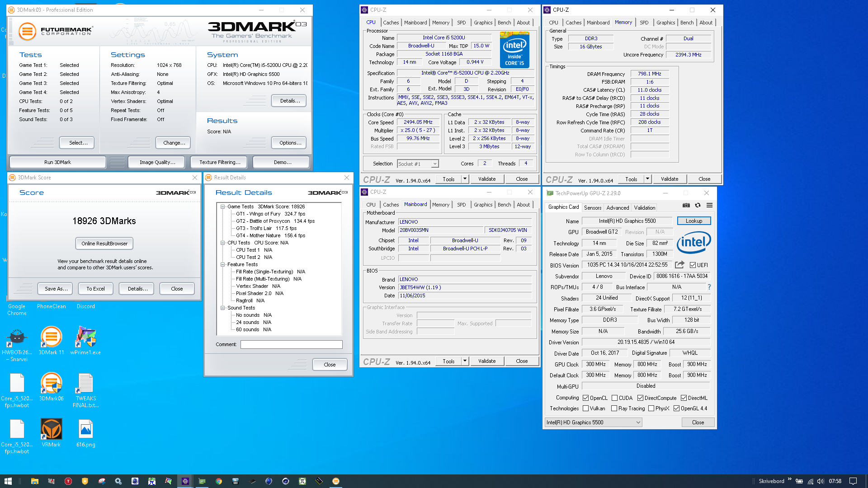The width and height of the screenshot is (868, 488).
Task: Toggle the OpenGL 4.4 checkbox
Action: point(677,408)
